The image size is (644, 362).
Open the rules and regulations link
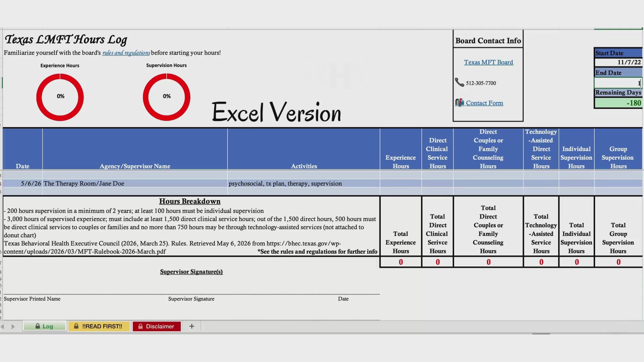(126, 53)
